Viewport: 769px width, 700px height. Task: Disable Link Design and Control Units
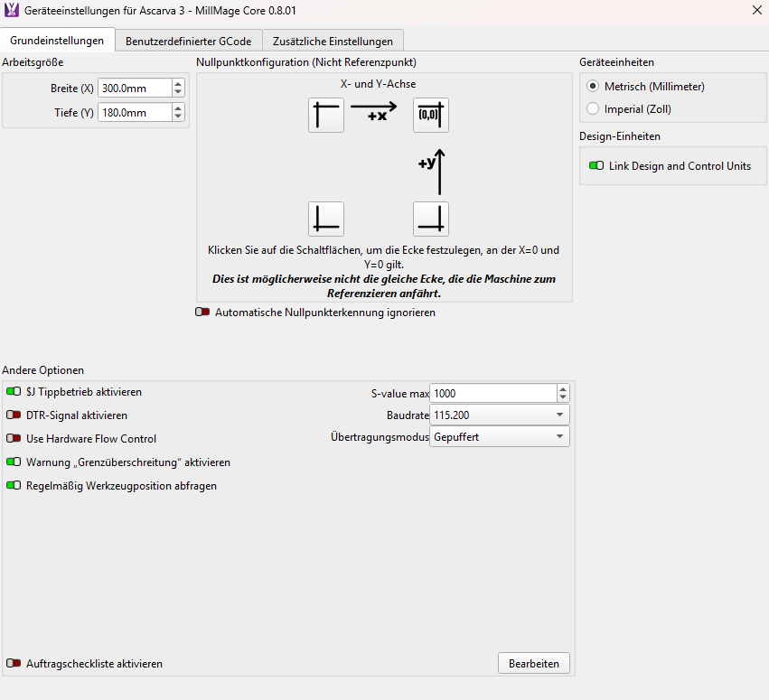596,166
